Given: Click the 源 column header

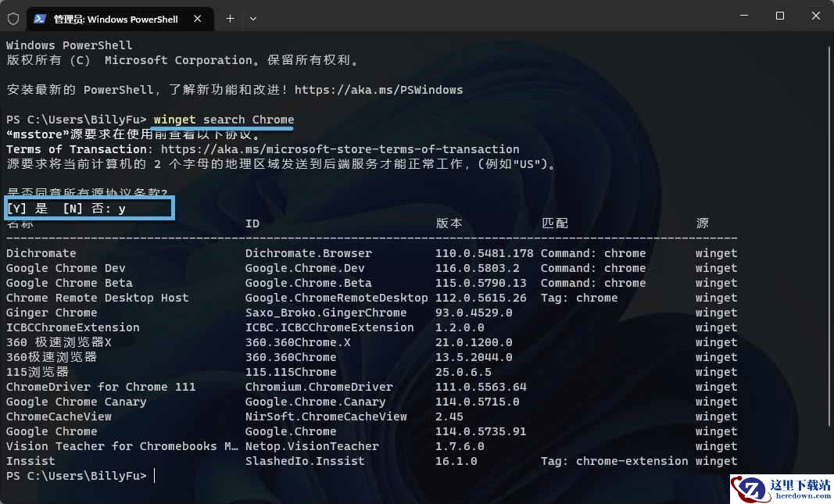Looking at the screenshot, I should pyautogui.click(x=702, y=223).
